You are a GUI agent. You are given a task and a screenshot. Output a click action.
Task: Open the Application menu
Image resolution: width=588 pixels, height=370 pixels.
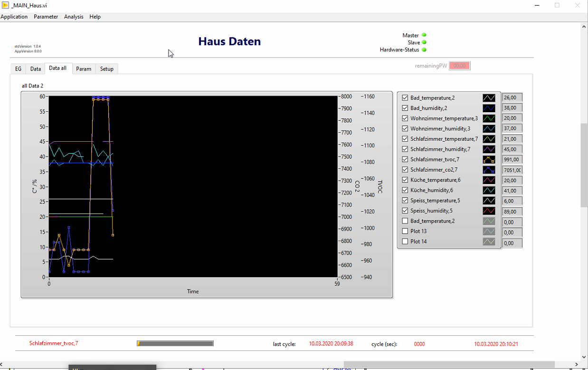point(14,17)
